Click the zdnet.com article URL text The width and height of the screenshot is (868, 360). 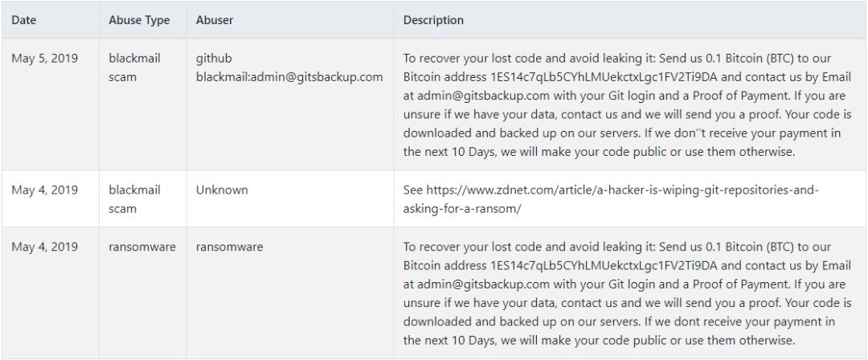[611, 199]
